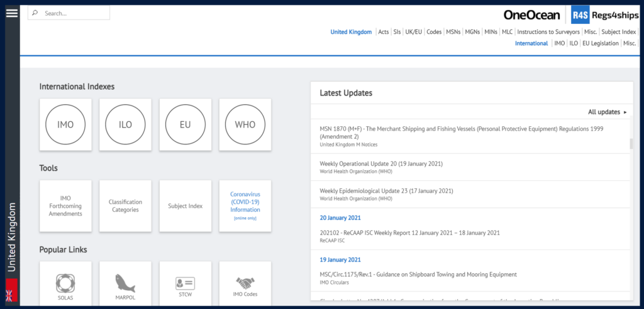The width and height of the screenshot is (644, 309).
Task: Open MSN 1870 (M+F) update entry
Action: pyautogui.click(x=470, y=136)
